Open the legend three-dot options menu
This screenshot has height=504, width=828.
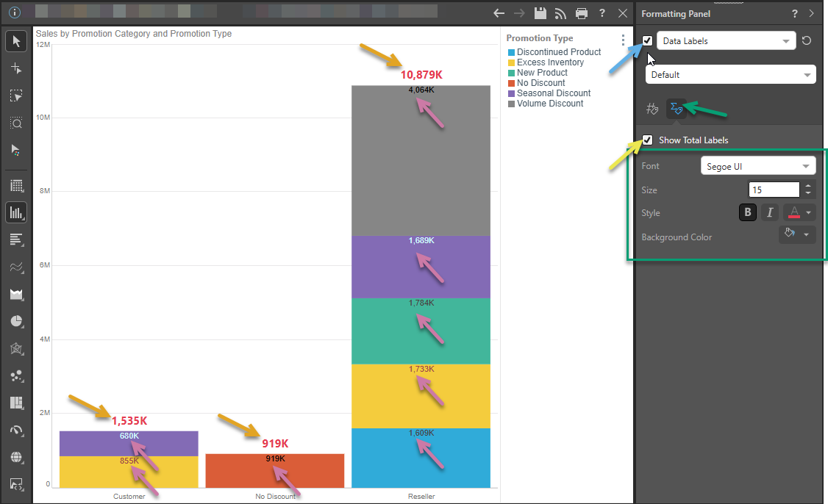point(623,40)
